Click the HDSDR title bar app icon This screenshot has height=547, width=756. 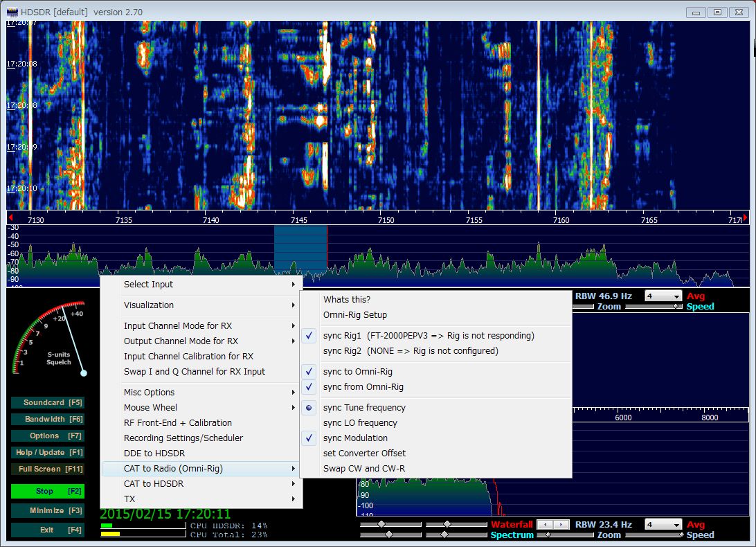coord(12,12)
